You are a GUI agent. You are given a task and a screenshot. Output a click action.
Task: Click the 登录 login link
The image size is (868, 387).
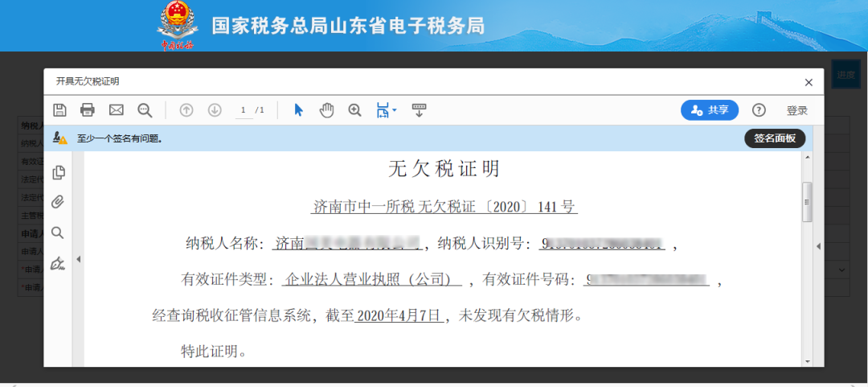[x=797, y=110]
